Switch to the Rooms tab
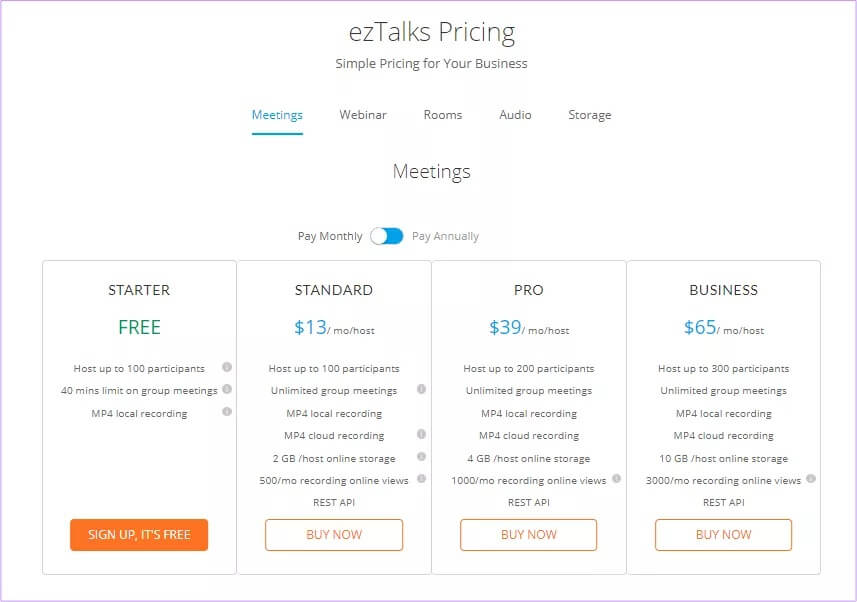The width and height of the screenshot is (857, 602). (x=443, y=115)
